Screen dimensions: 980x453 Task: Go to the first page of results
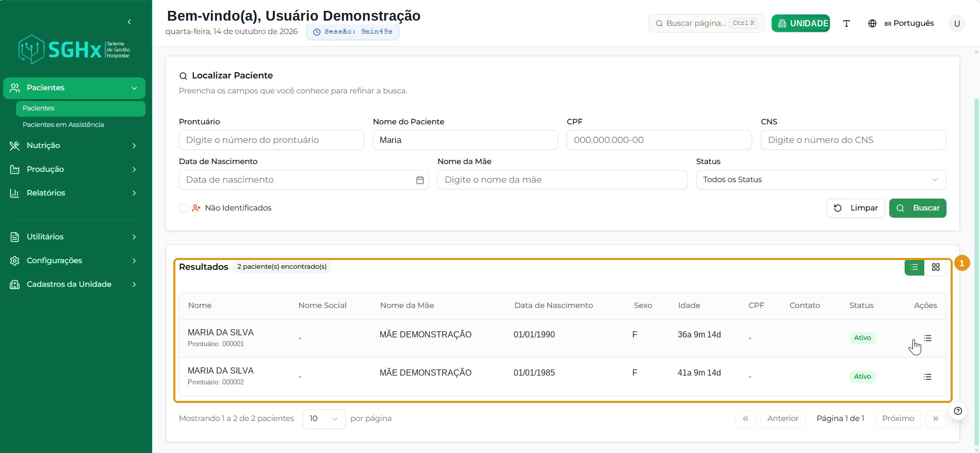tap(745, 418)
